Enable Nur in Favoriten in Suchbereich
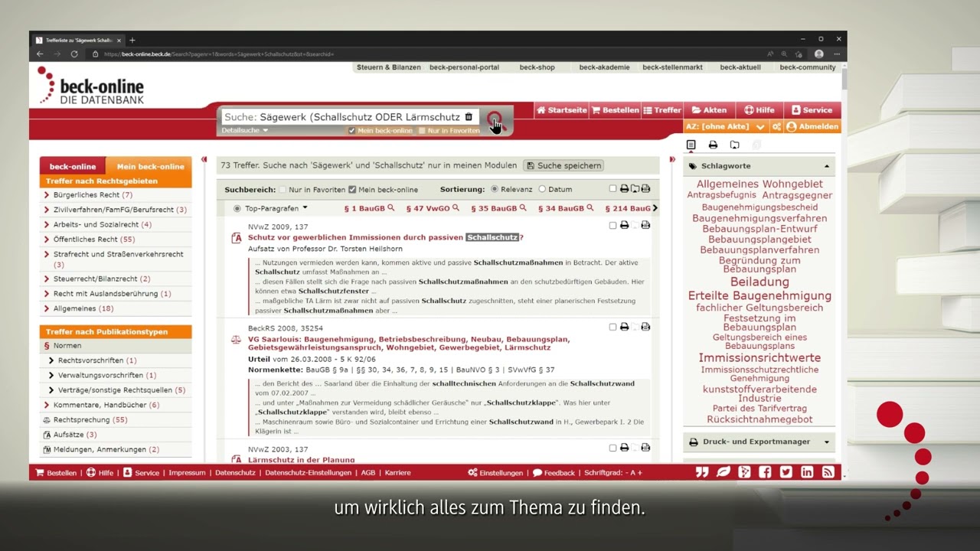This screenshot has height=551, width=980. pyautogui.click(x=283, y=190)
